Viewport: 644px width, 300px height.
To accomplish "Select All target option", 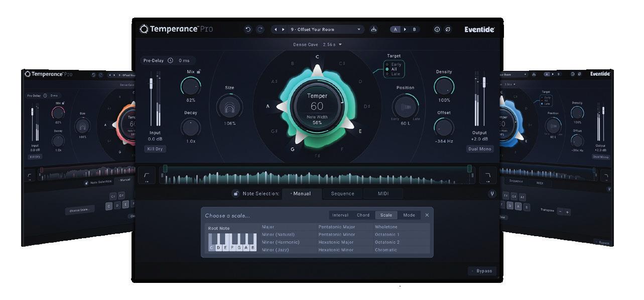I will pyautogui.click(x=391, y=69).
